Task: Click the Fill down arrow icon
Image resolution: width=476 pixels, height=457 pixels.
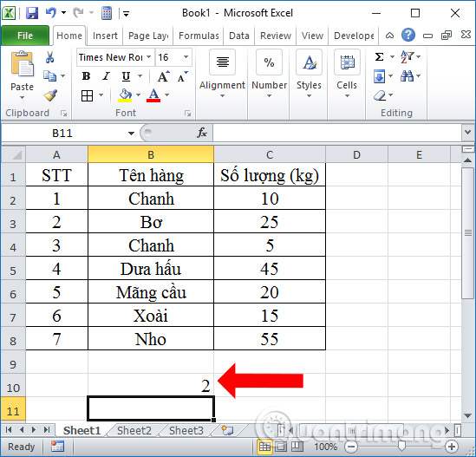Action: pyautogui.click(x=380, y=76)
